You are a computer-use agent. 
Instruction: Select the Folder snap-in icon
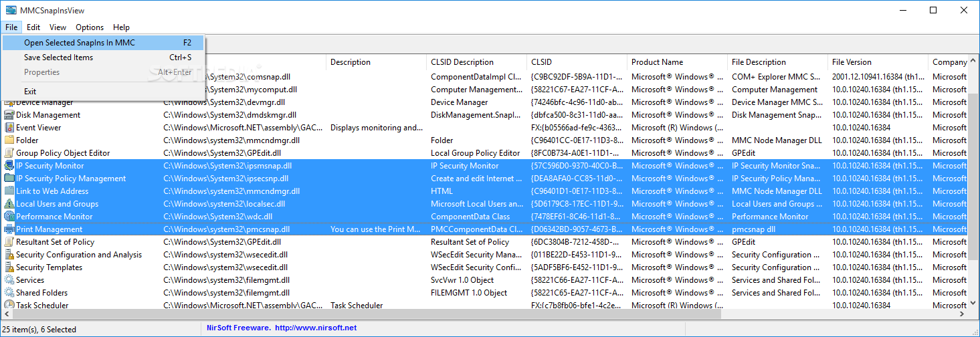9,140
